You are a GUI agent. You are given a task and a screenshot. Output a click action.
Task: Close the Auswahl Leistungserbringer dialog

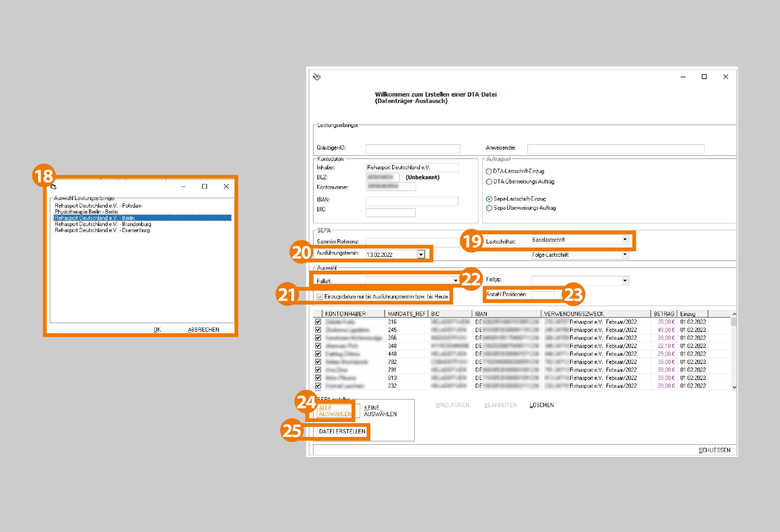226,186
